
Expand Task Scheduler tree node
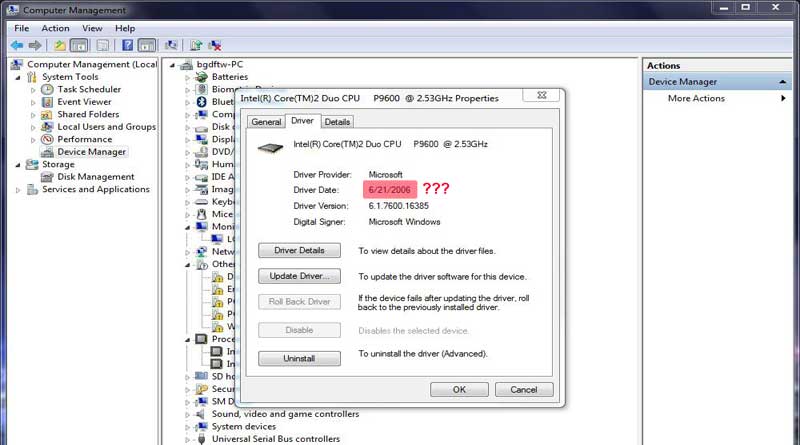tap(33, 90)
